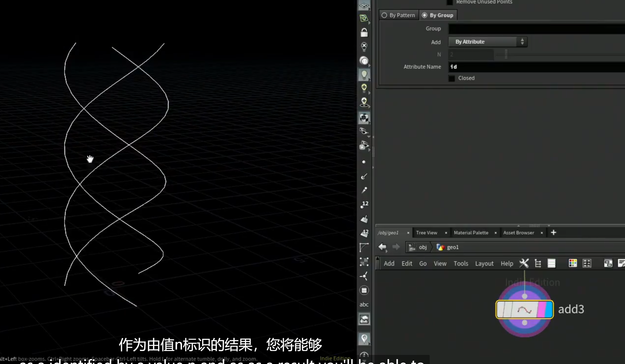Screen dimensions: 625x364
Task: Open the Tools menu in network editor
Action: [461, 264]
